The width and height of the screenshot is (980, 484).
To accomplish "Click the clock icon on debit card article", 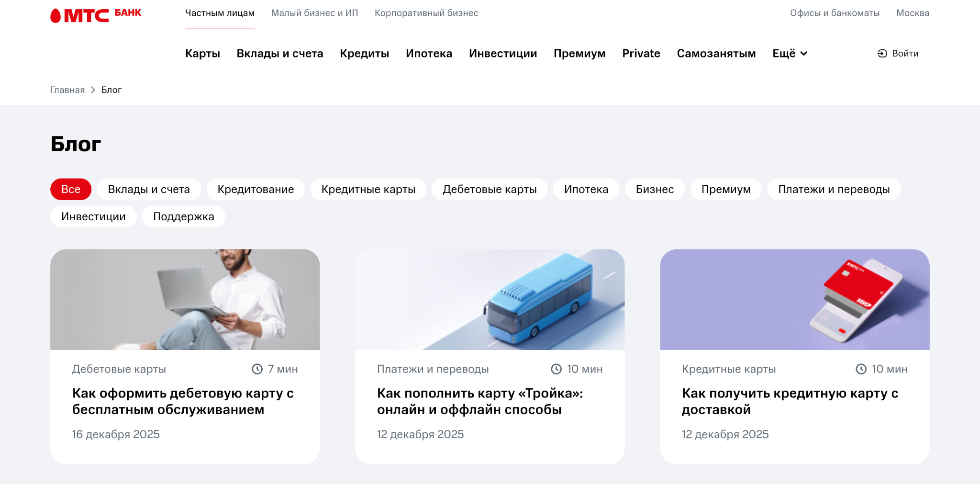I will (257, 369).
